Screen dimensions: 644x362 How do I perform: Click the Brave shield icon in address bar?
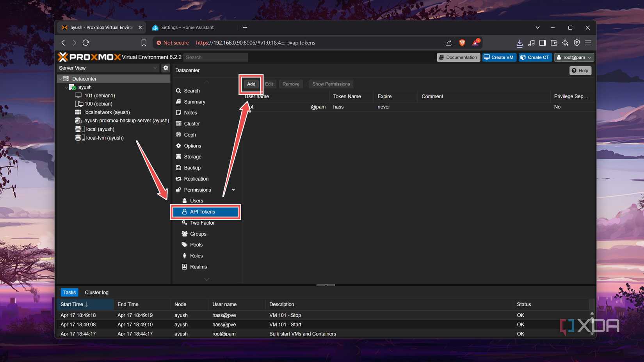(462, 43)
